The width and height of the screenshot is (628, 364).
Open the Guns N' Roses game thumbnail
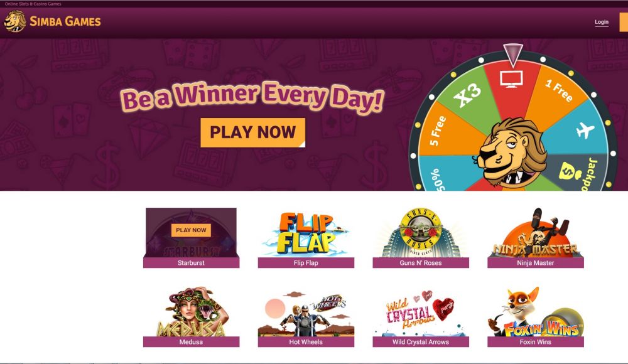click(x=421, y=233)
